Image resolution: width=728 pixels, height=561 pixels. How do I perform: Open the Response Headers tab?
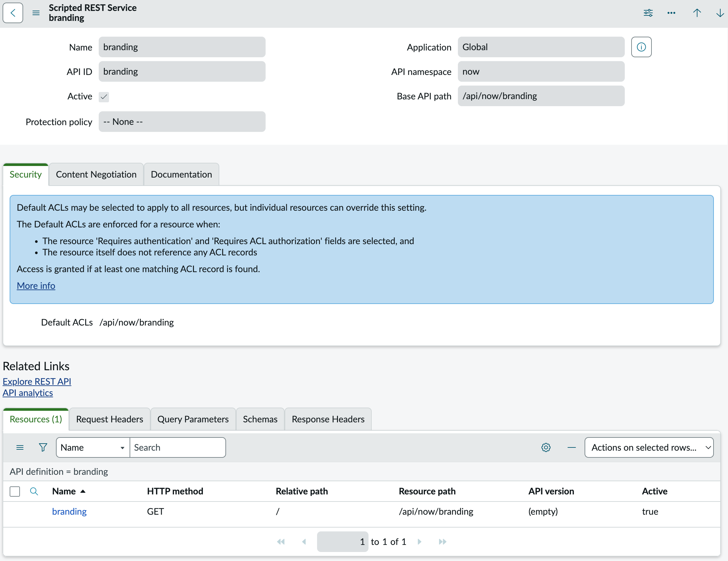tap(328, 419)
